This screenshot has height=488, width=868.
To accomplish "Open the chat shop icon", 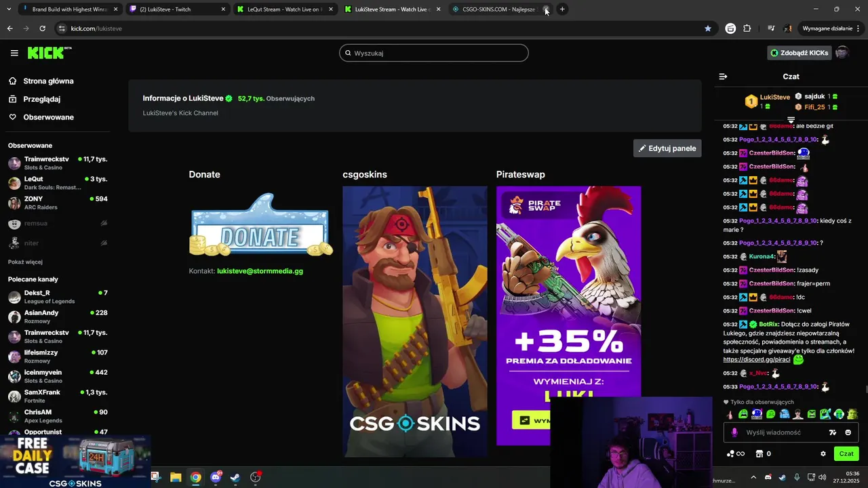I will click(x=759, y=453).
